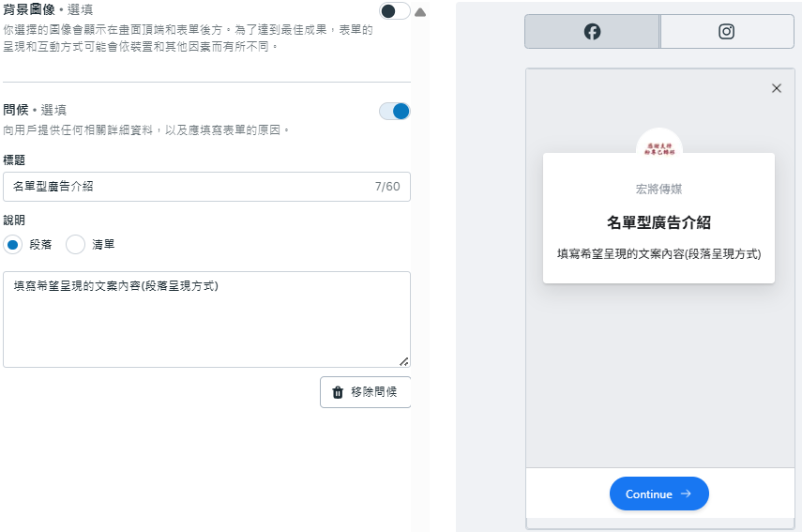Click the arrow icon on the Continue button
The image size is (802, 532).
click(686, 494)
